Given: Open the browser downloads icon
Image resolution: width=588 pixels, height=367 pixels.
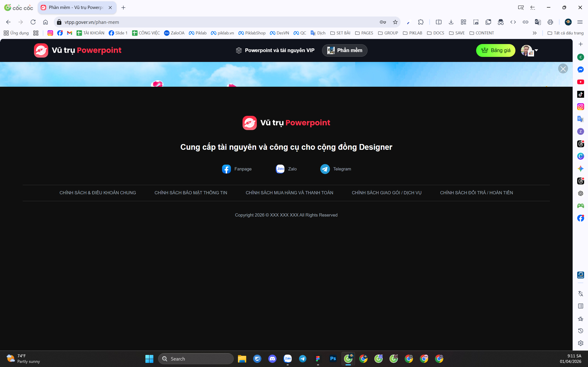Looking at the screenshot, I should coord(451,22).
